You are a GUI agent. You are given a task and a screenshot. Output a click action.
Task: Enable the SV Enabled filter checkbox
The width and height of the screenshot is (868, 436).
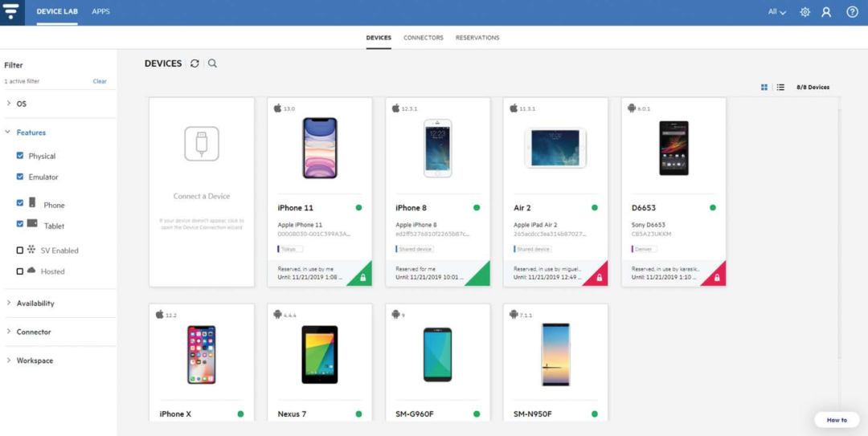coord(20,250)
